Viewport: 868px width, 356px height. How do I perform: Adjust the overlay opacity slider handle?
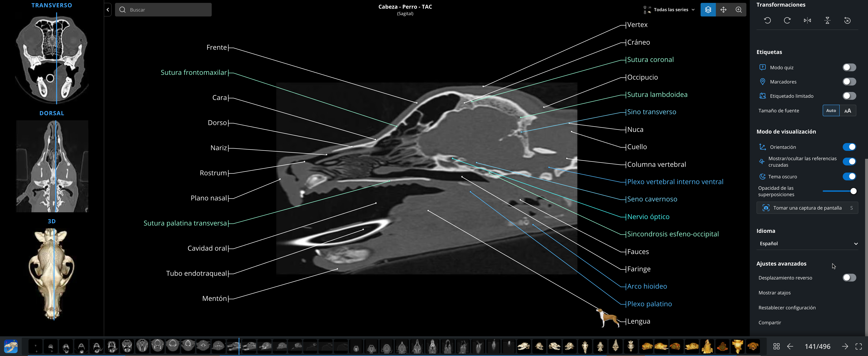point(853,191)
